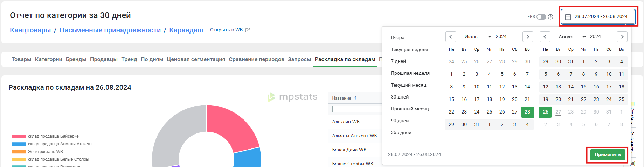Choose the 90 дней preset
The width and height of the screenshot is (644, 167).
pyautogui.click(x=400, y=121)
